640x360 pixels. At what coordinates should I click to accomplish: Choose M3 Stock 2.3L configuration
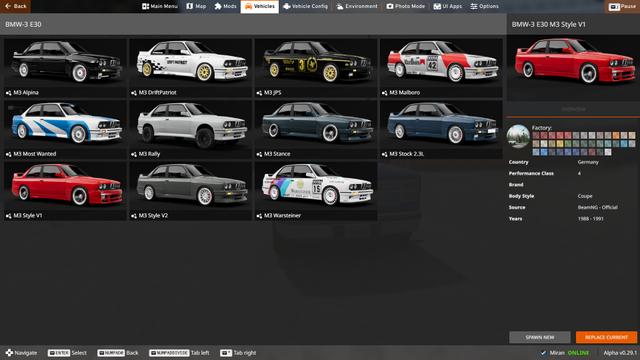coord(441,129)
